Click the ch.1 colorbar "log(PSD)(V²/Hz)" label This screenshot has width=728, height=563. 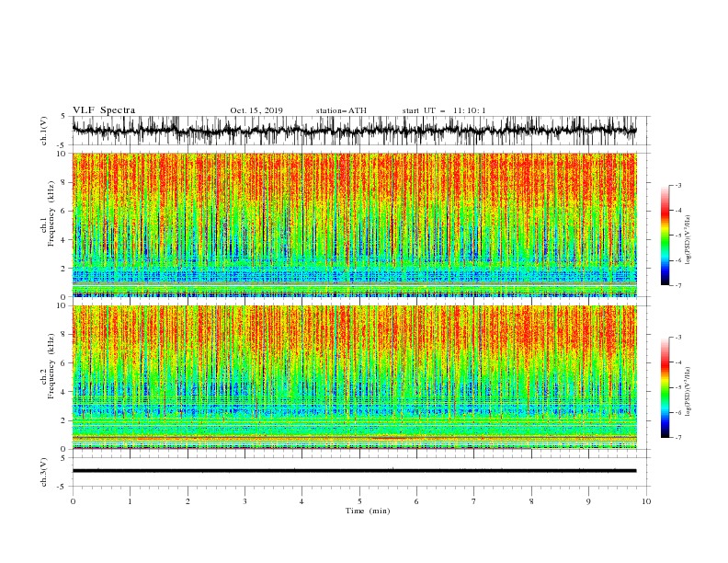(x=688, y=240)
